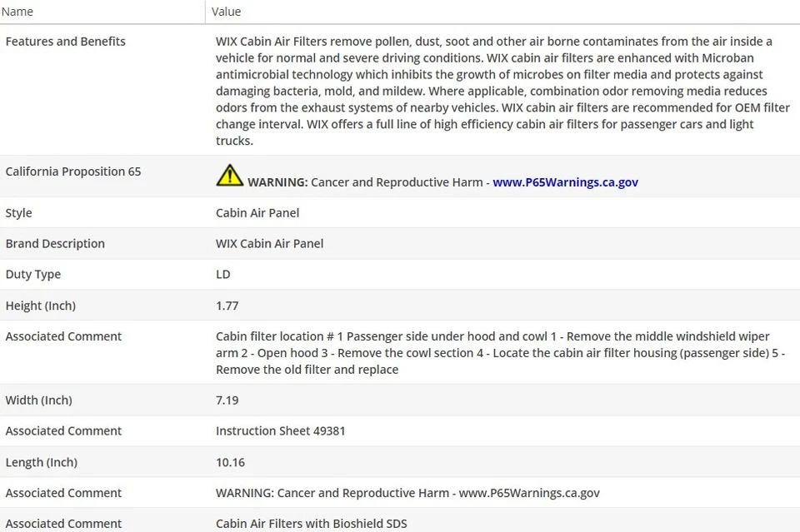Viewport: 800px width, 532px height.
Task: Select the Length (Inch) row label
Action: [42, 463]
